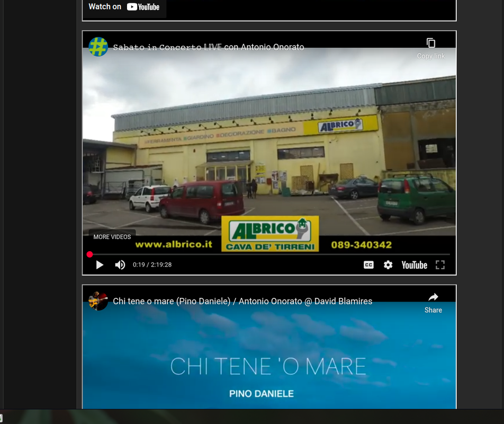Show the MORE VIDEOS panel
Image resolution: width=504 pixels, height=424 pixels.
[112, 237]
